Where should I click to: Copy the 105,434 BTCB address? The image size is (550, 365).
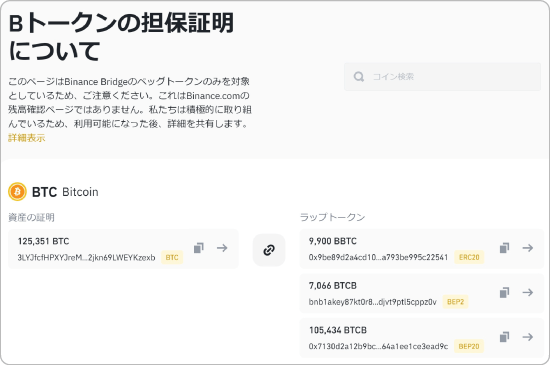click(504, 337)
